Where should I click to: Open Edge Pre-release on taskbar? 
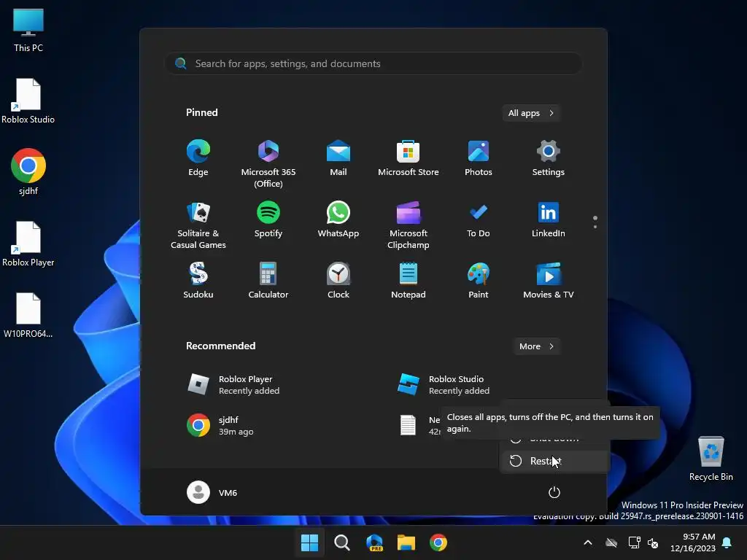(374, 542)
